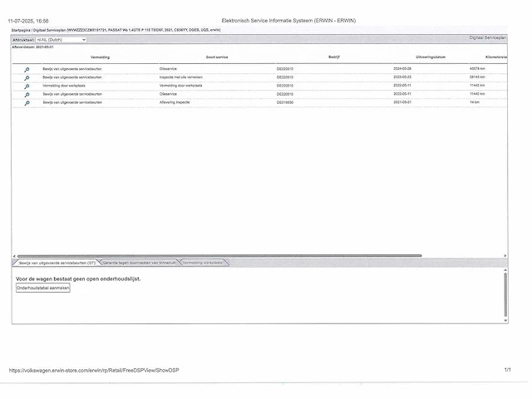Select the Aflevering inspectie cell

[x=175, y=102]
